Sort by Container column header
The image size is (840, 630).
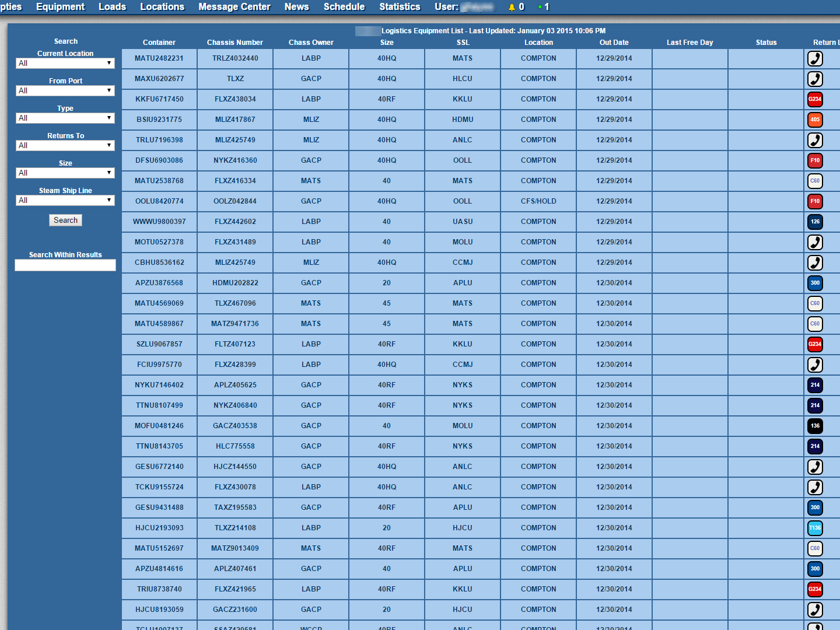(159, 43)
